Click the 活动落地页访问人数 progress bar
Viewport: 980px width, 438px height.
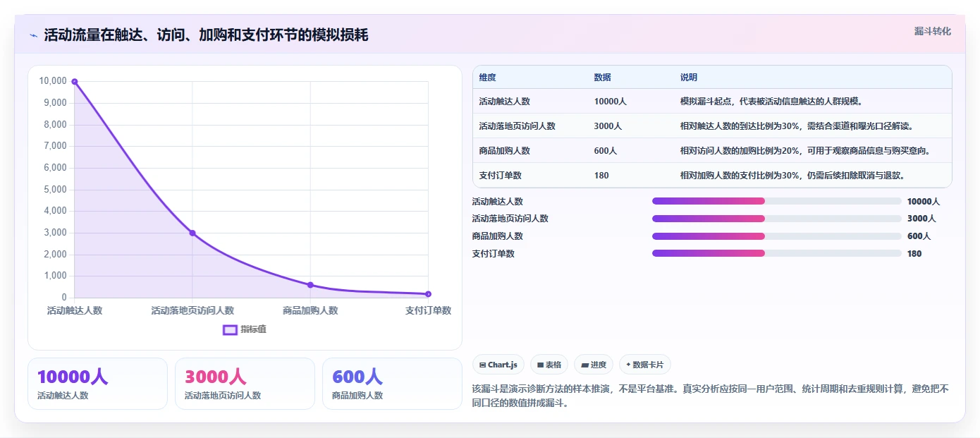pyautogui.click(x=777, y=219)
